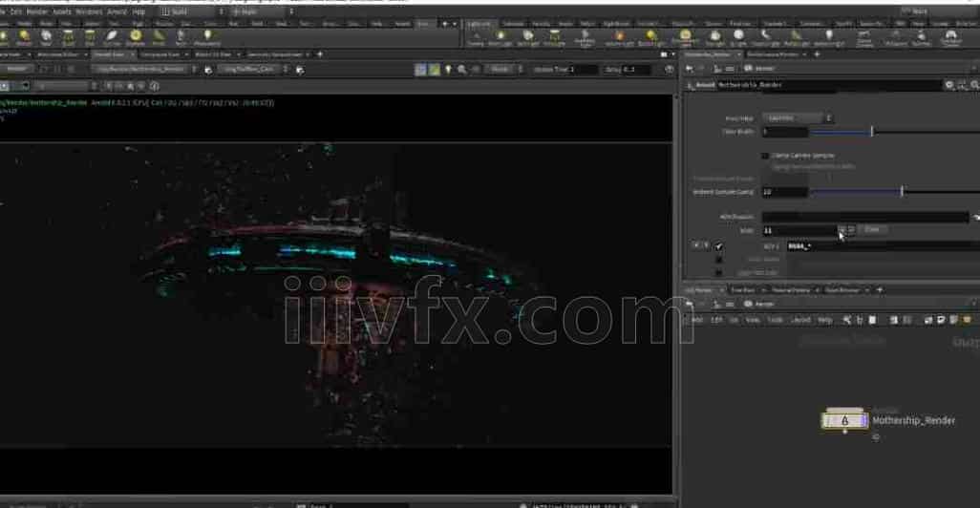Remove an AOV with the minus button

[x=851, y=230]
